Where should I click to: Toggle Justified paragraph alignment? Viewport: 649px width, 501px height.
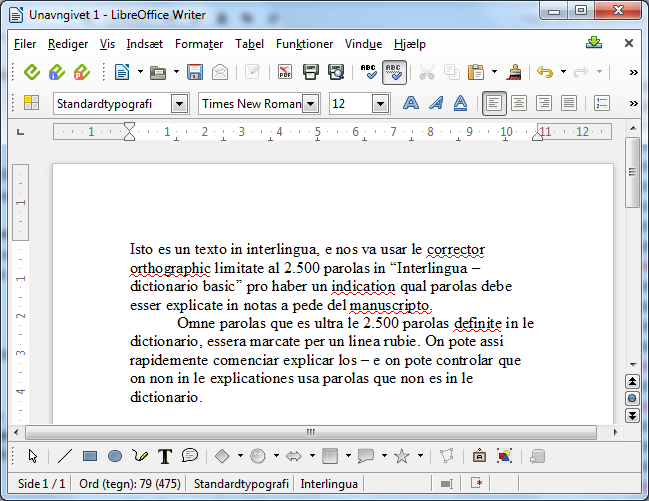(x=569, y=103)
